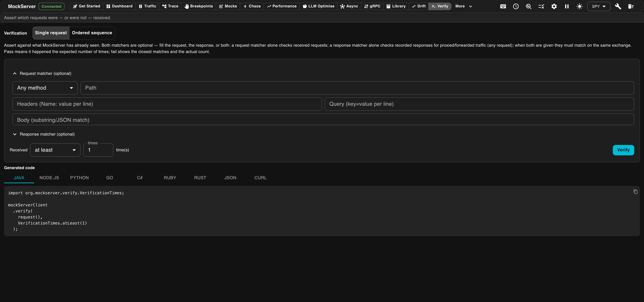Screen dimensions: 644x302
Task: Focus the Query parameters field
Action: pos(479,104)
